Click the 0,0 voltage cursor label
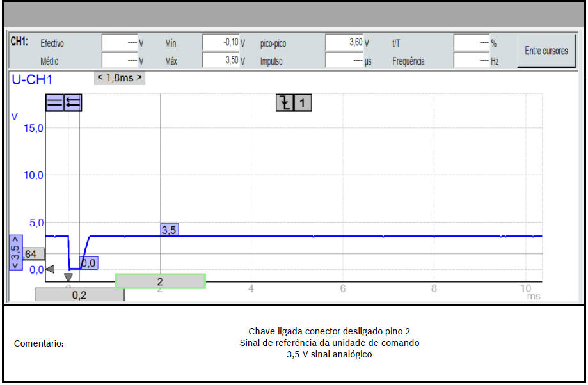The width and height of the screenshot is (588, 385). 88,263
